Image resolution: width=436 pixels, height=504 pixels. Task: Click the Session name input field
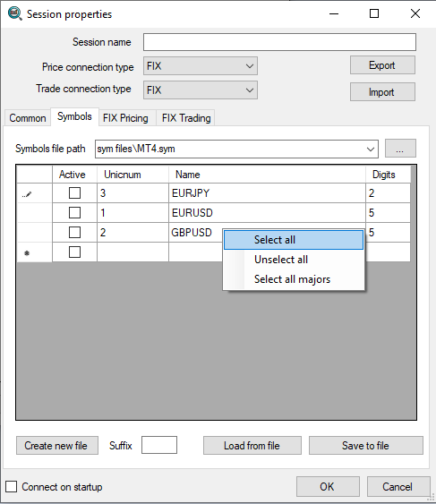(279, 42)
